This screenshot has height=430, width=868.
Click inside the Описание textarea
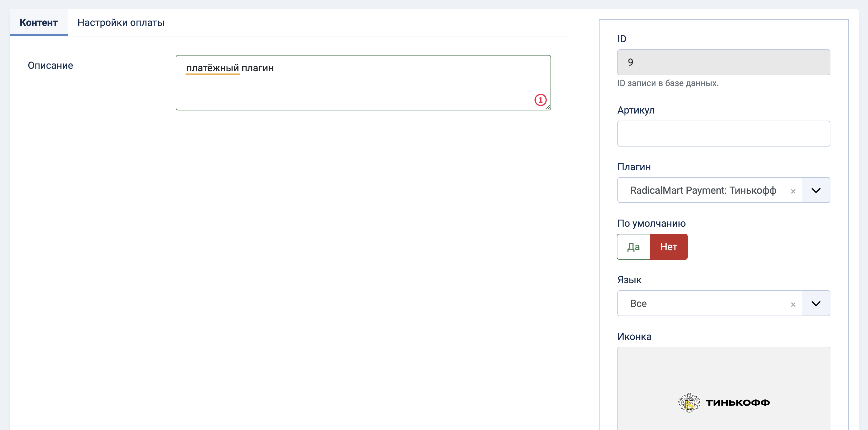click(x=363, y=83)
